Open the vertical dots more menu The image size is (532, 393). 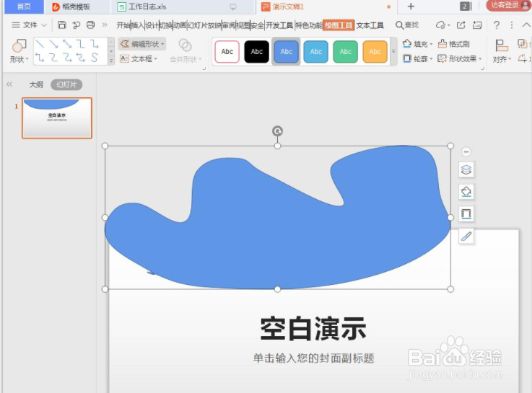click(x=512, y=25)
